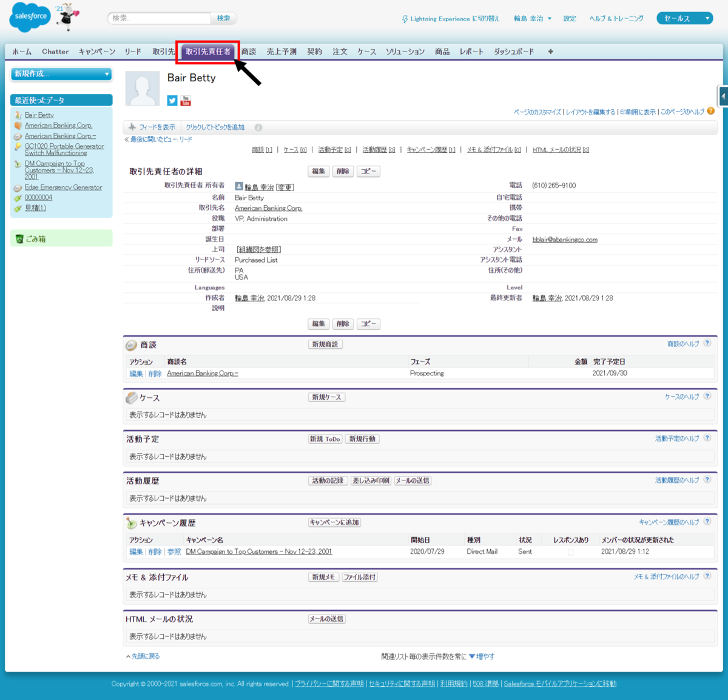Open Bair Betty's Twitter icon
728x700 pixels.
point(172,101)
